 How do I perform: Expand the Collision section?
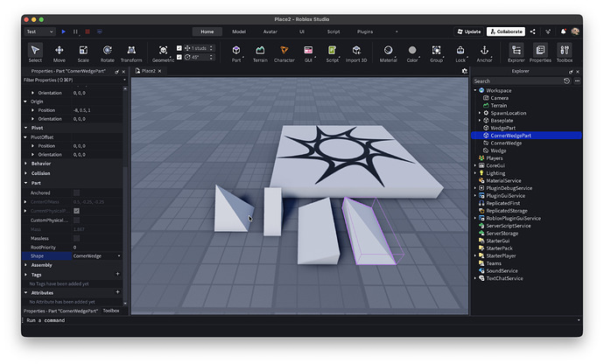click(x=25, y=173)
